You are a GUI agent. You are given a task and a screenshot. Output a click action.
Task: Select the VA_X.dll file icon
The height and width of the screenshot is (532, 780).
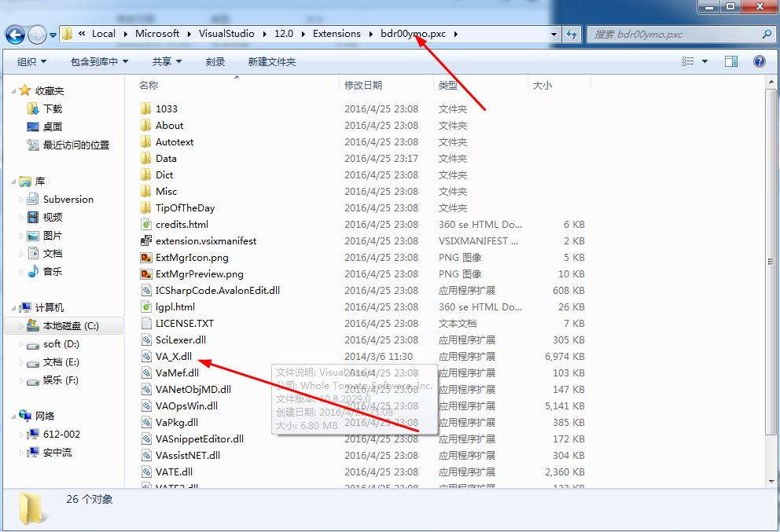point(145,356)
